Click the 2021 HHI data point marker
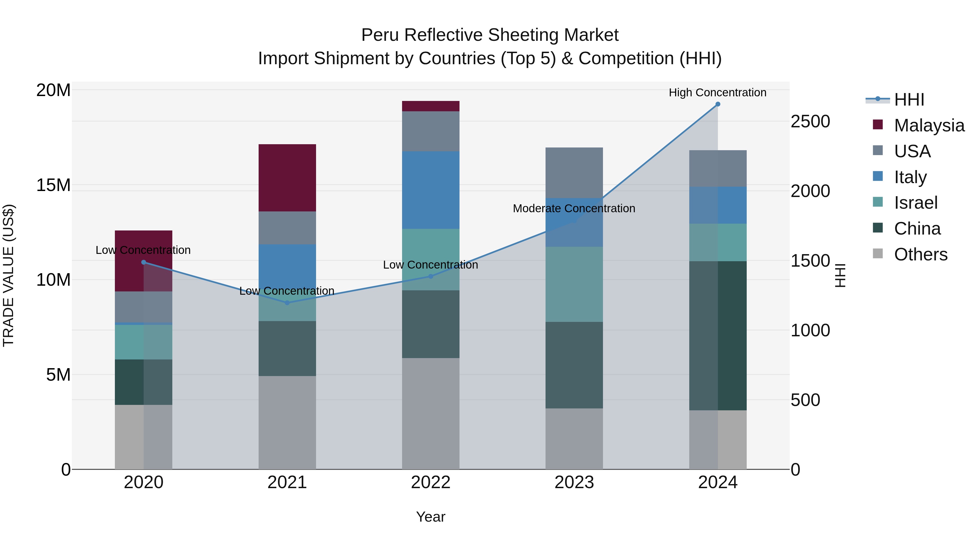 point(287,303)
